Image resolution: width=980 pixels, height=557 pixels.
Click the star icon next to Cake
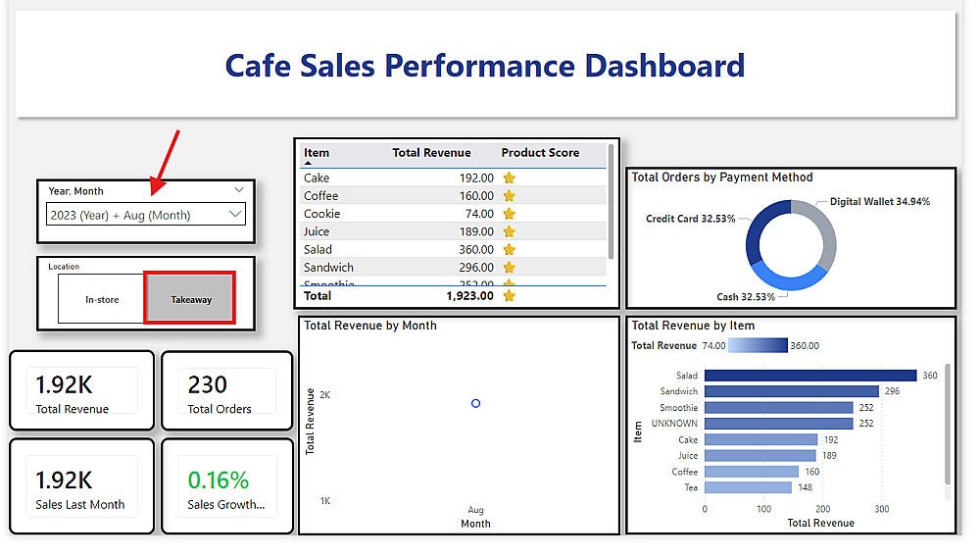pyautogui.click(x=510, y=178)
